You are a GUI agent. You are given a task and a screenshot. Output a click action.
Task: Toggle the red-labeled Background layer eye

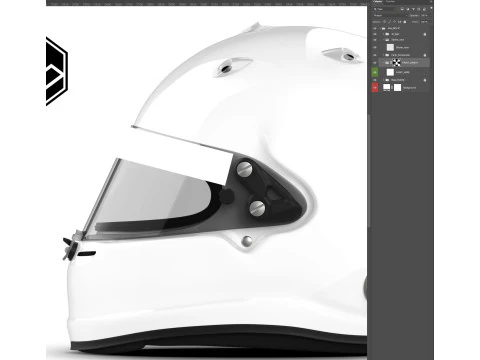375,87
